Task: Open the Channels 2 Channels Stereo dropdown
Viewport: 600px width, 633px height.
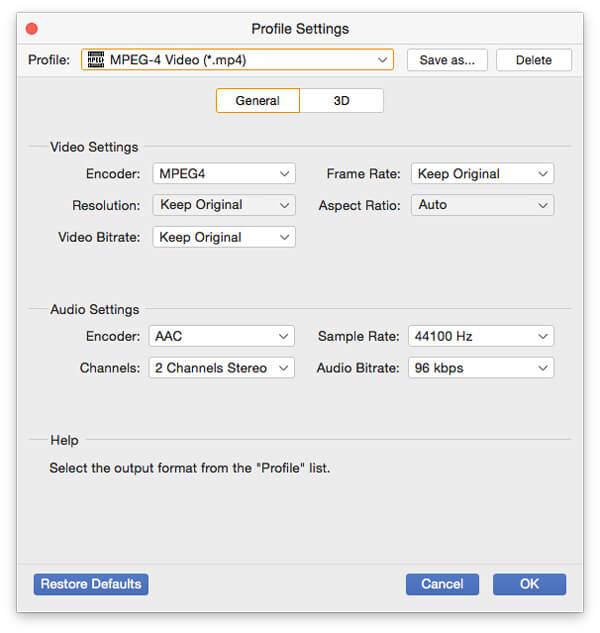Action: 222,368
